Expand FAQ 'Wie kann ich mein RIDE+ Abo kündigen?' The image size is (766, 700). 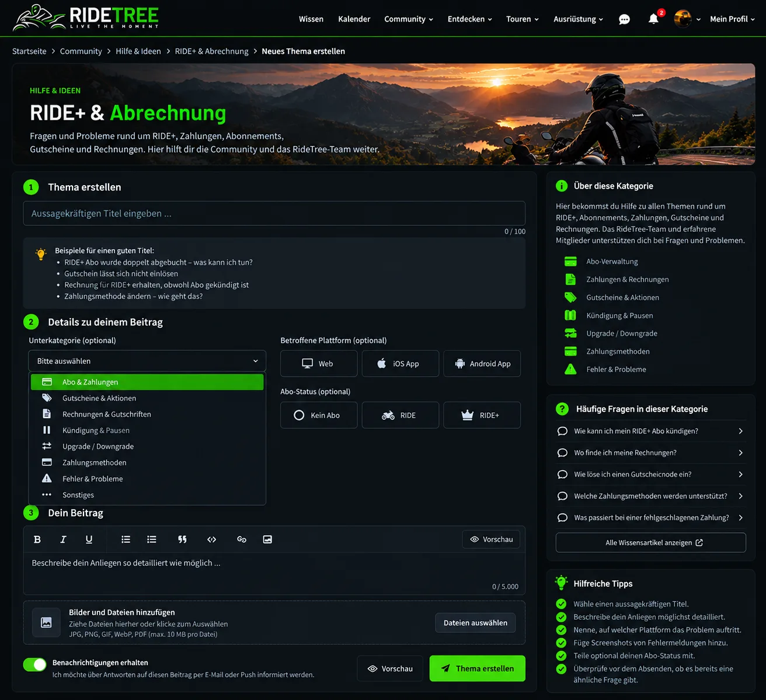pos(651,431)
